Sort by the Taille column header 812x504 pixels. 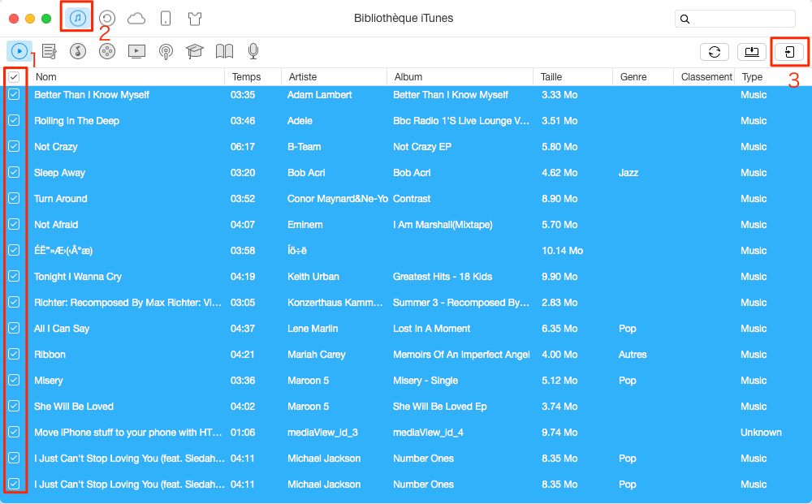tap(572, 77)
